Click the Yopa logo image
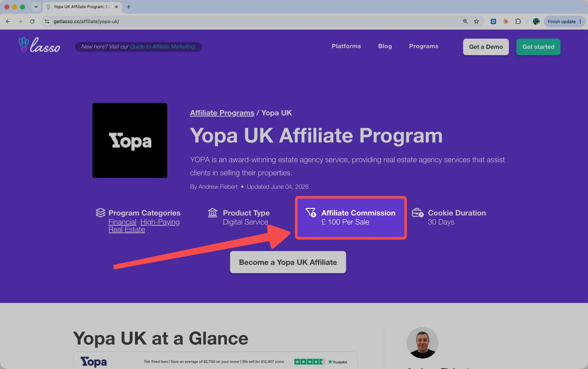Image resolution: width=588 pixels, height=369 pixels. point(130,140)
